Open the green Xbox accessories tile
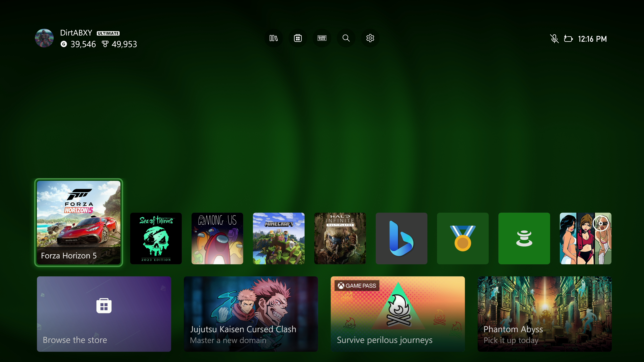The image size is (644, 362). click(524, 238)
